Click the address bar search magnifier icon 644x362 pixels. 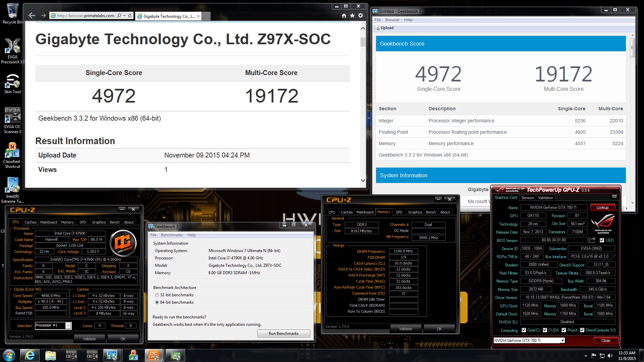pos(119,16)
